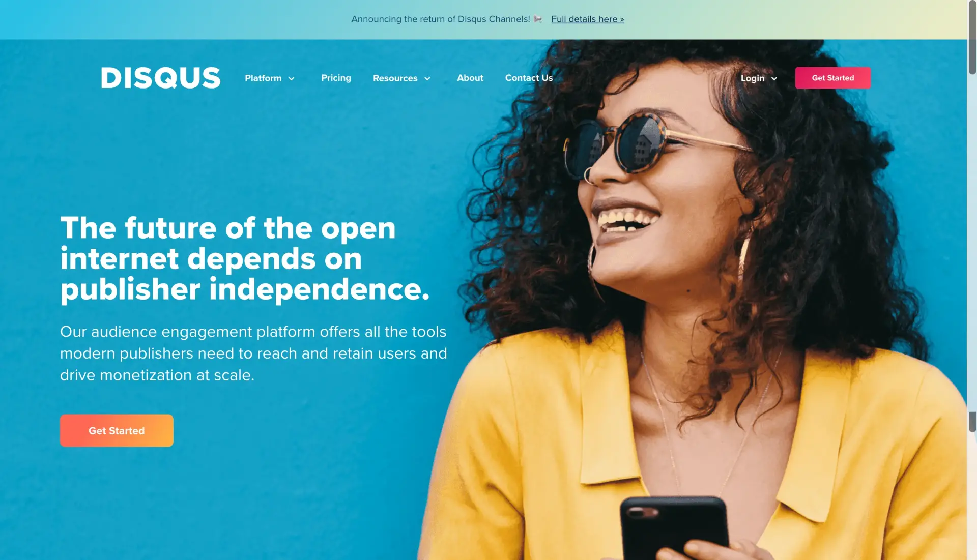Click the orange Get Started hero button

pos(116,431)
